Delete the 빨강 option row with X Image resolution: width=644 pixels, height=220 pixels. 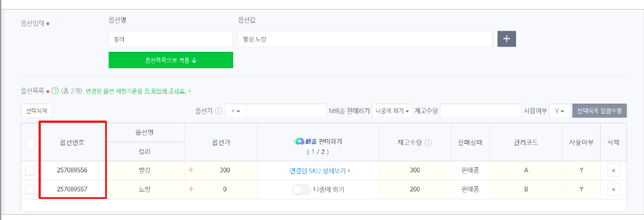613,171
